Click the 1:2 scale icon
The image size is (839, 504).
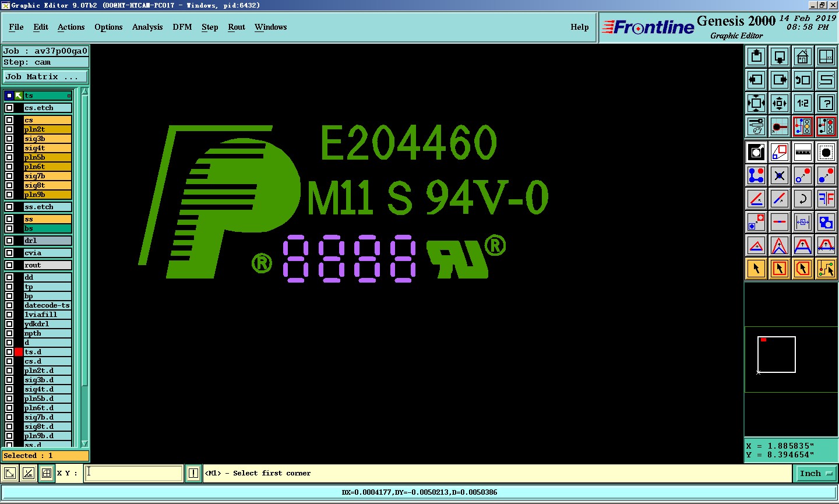803,103
